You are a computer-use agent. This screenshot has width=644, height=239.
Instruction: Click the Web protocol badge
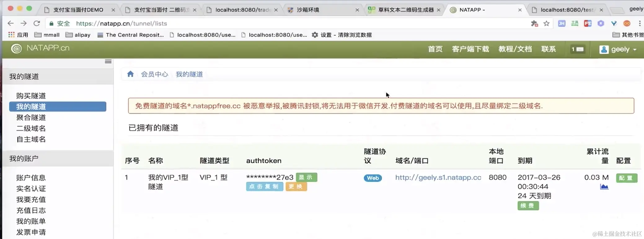pyautogui.click(x=373, y=178)
